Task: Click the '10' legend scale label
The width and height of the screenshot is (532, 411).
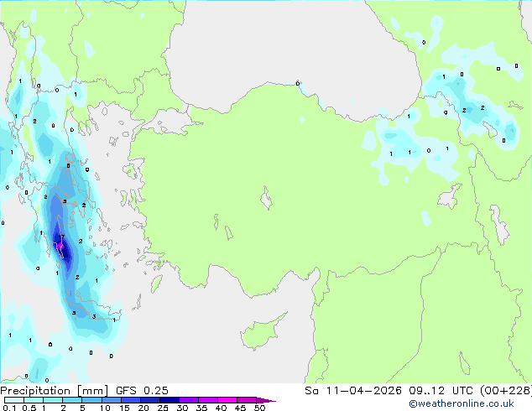Action: coord(105,408)
